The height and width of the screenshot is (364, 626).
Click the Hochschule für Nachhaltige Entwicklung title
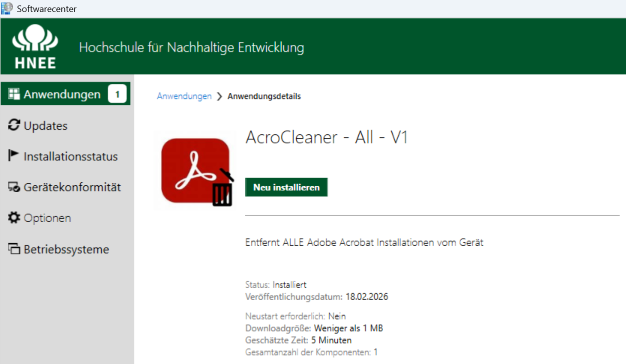[x=191, y=48]
